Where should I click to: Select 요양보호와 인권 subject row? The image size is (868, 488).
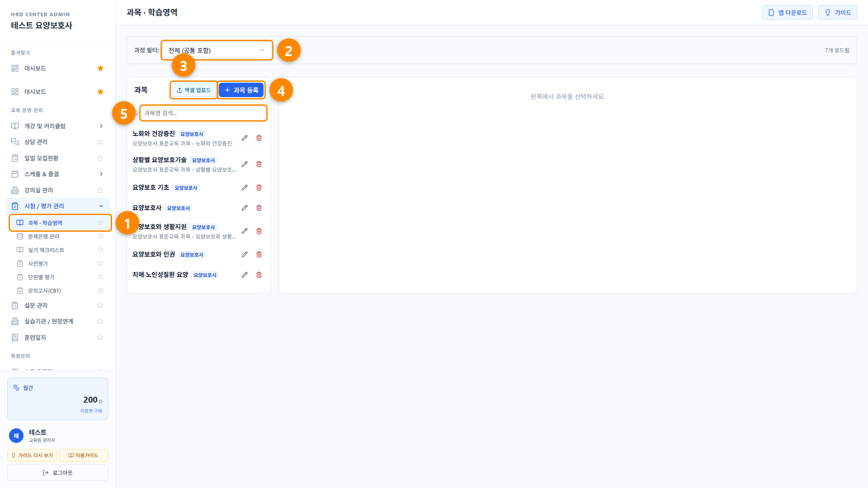point(199,254)
